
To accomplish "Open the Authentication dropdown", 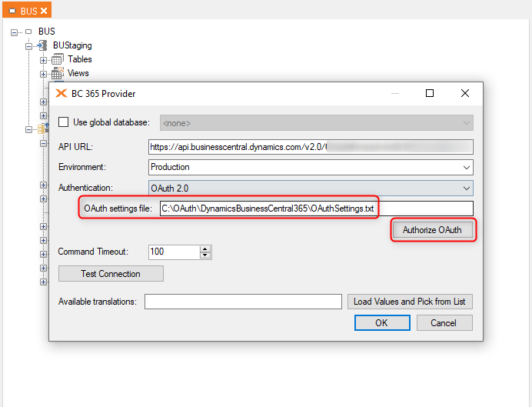I will (311, 188).
